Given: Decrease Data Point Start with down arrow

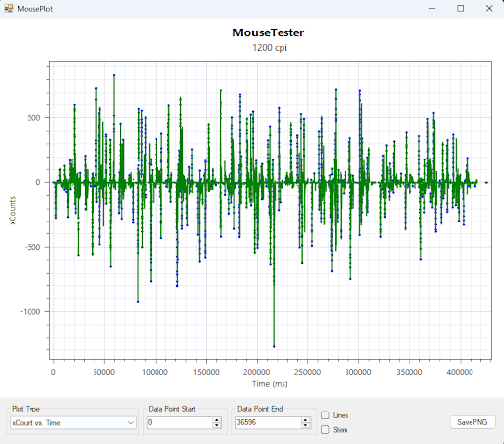Looking at the screenshot, I should tap(217, 425).
